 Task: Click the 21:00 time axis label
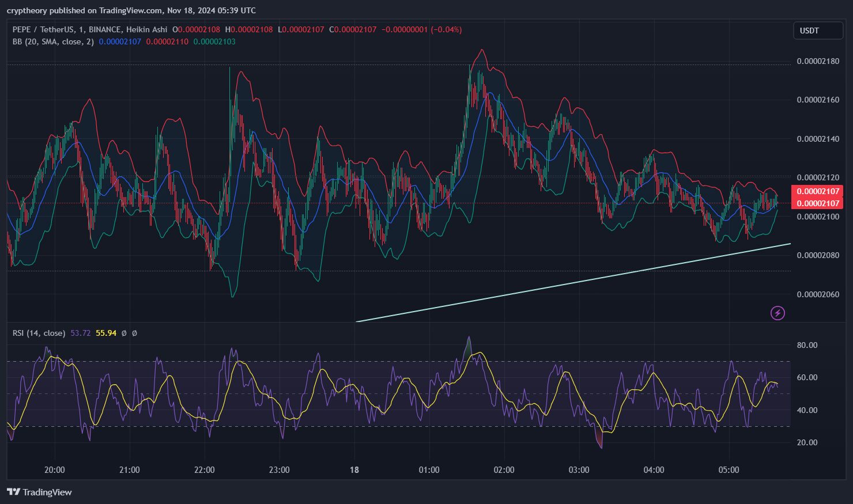tap(129, 469)
